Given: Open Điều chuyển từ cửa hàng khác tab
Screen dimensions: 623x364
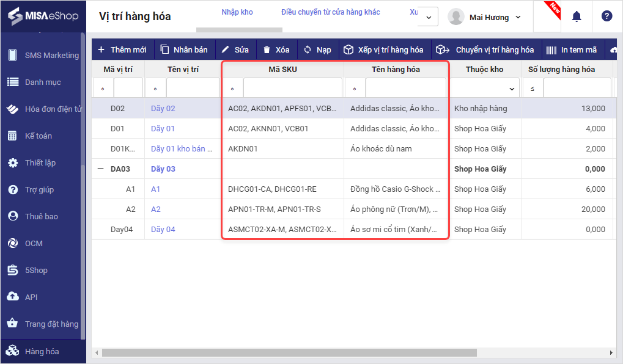Looking at the screenshot, I should pyautogui.click(x=330, y=12).
